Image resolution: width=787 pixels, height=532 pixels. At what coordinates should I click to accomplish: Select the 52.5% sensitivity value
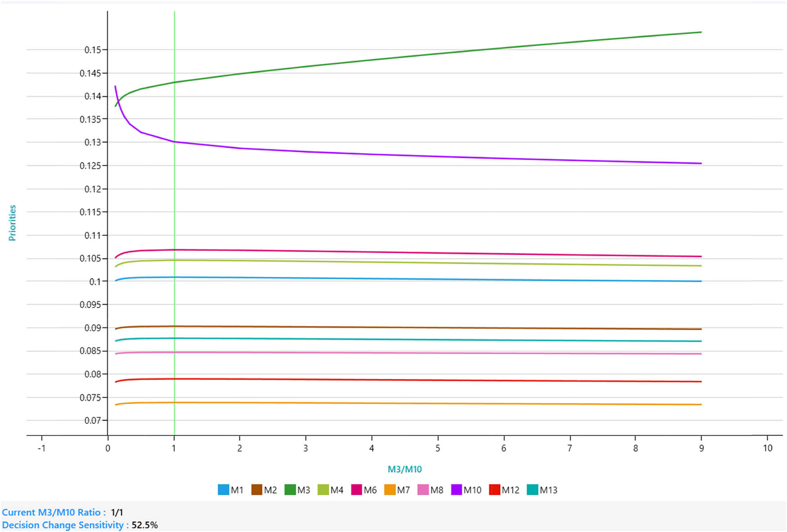[x=145, y=525]
